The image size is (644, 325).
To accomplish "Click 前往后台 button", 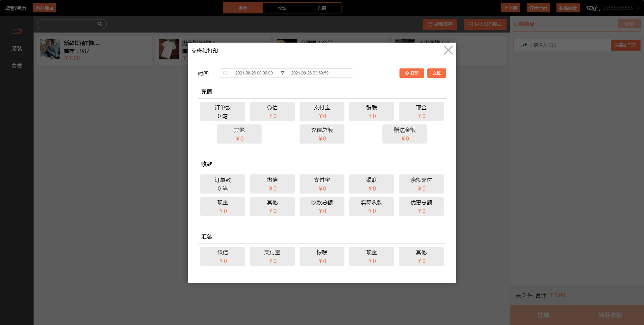I will tap(45, 8).
